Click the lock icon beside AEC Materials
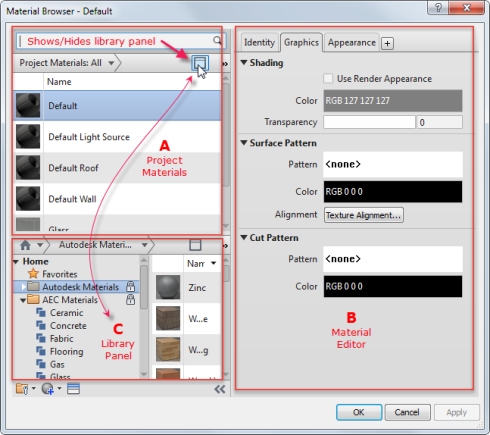The height and width of the screenshot is (435, 490). click(x=130, y=299)
